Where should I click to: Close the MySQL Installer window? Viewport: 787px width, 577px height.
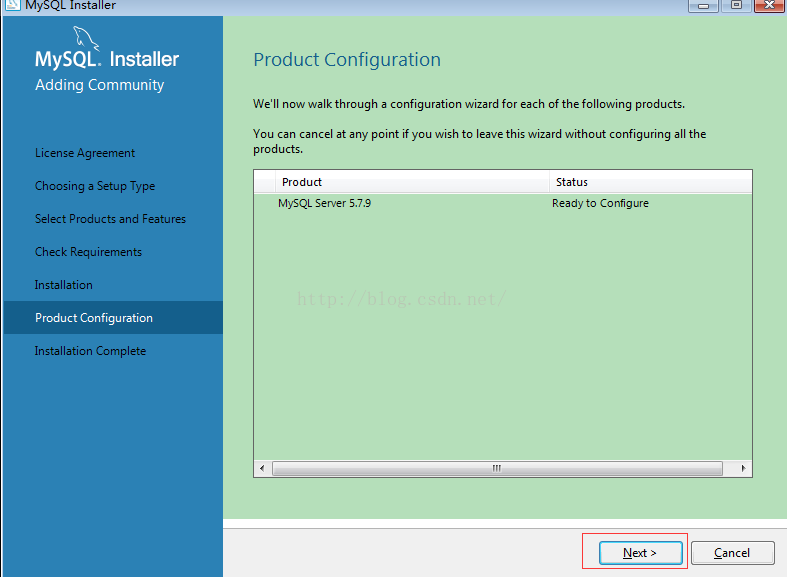tap(769, 6)
